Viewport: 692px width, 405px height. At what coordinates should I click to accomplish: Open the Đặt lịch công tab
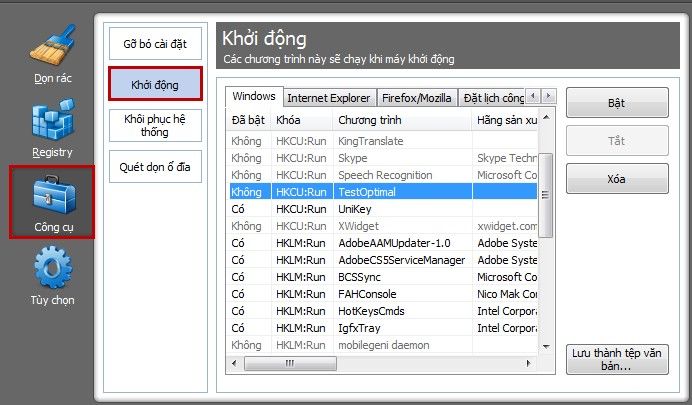[x=493, y=98]
